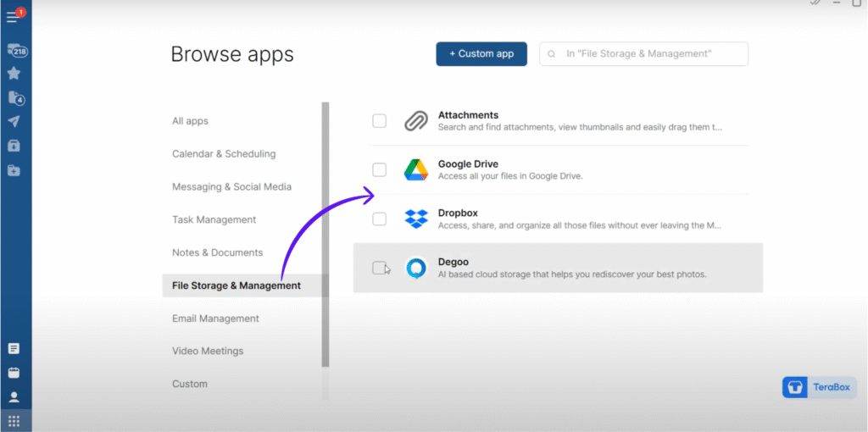Image resolution: width=868 pixels, height=432 pixels.
Task: Open the calendar icon in sidebar
Action: pos(14,373)
